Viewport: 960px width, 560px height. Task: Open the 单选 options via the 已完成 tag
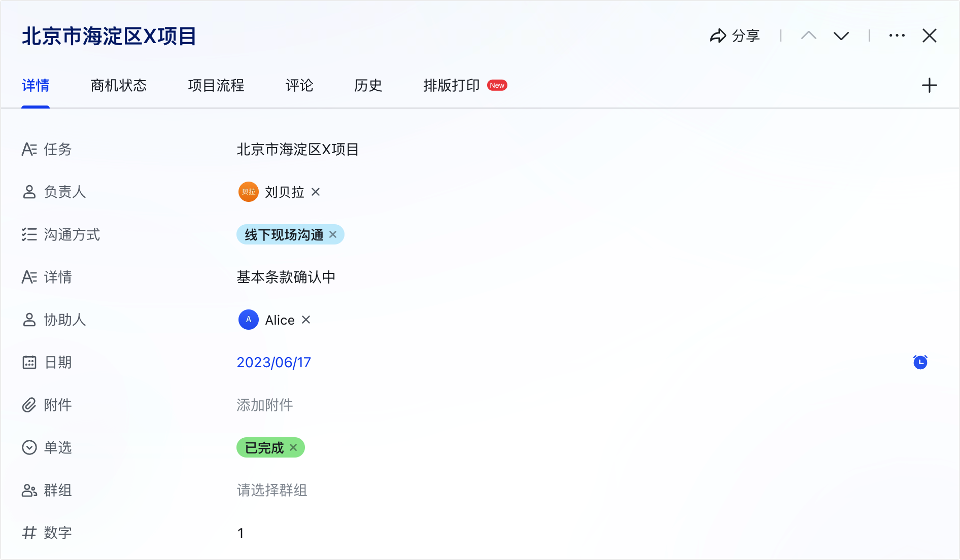tap(264, 447)
